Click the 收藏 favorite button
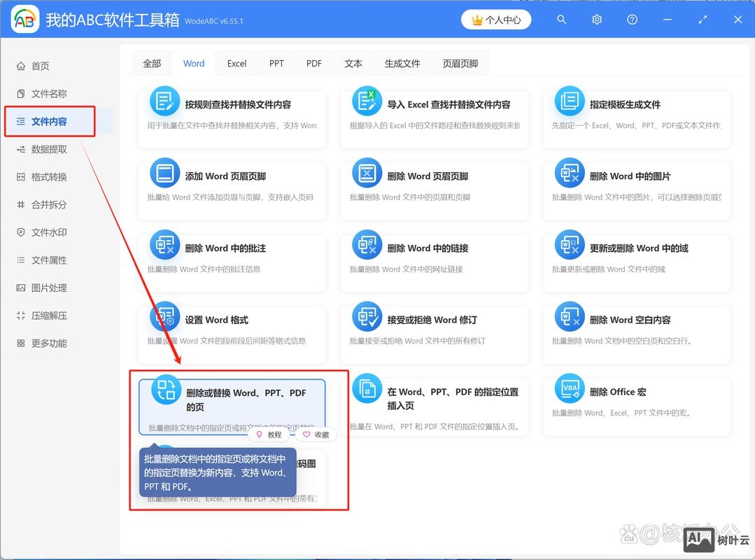 click(316, 435)
